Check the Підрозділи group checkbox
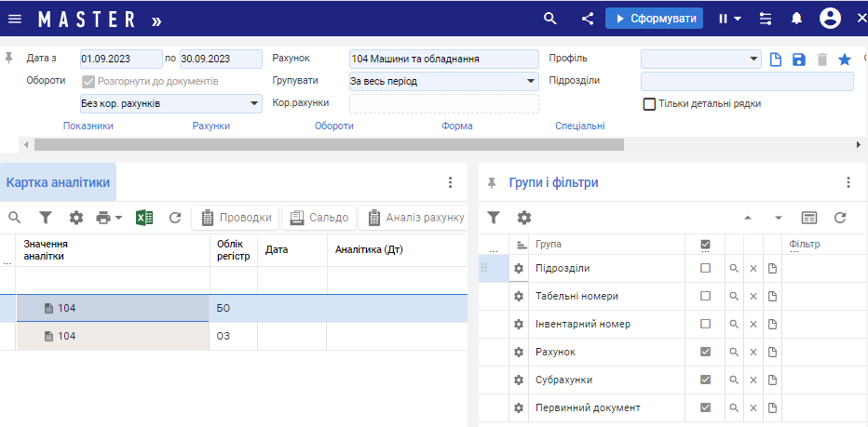 pos(705,268)
